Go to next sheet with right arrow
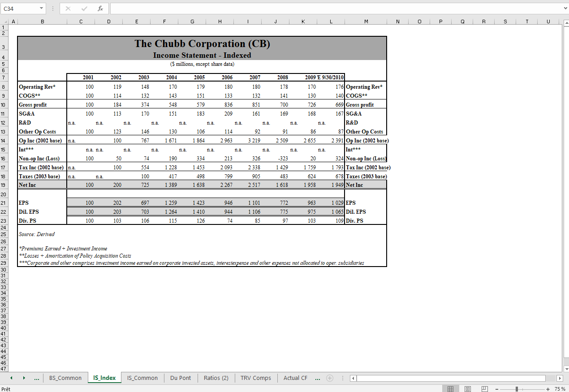 [24, 378]
